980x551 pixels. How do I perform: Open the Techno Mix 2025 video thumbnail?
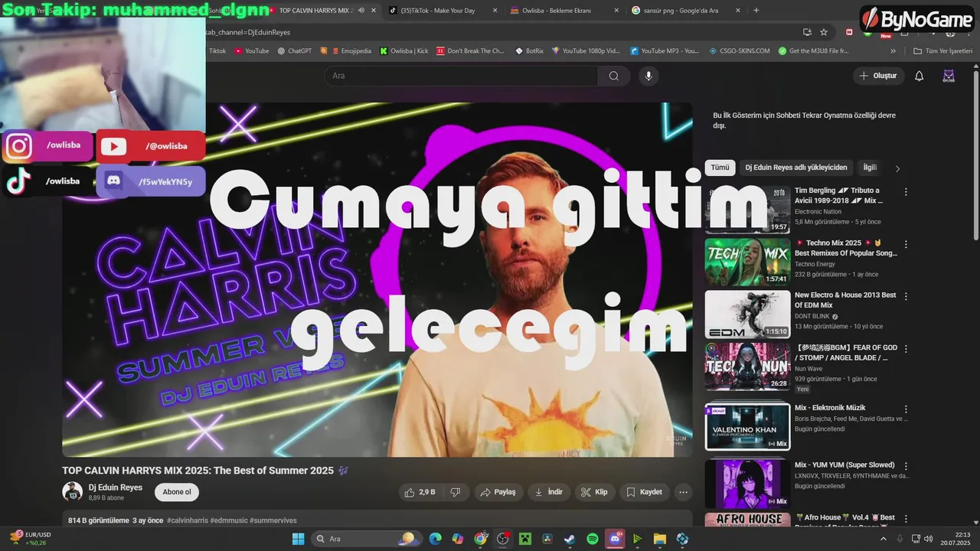point(747,262)
